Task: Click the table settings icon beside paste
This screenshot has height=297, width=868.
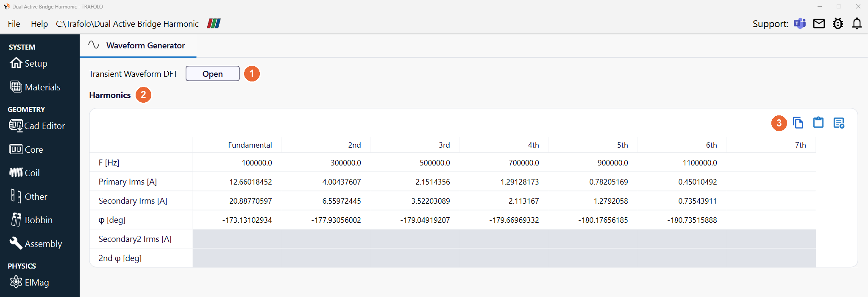Action: [839, 123]
